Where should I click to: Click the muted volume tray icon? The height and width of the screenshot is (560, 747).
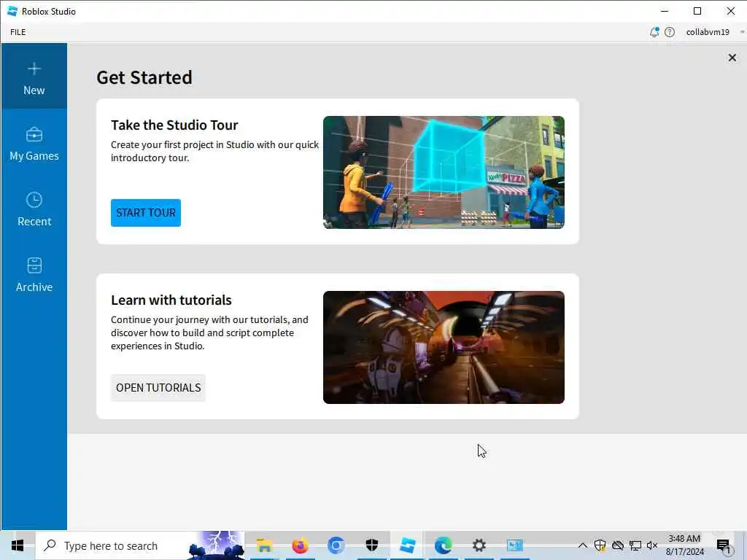click(652, 545)
